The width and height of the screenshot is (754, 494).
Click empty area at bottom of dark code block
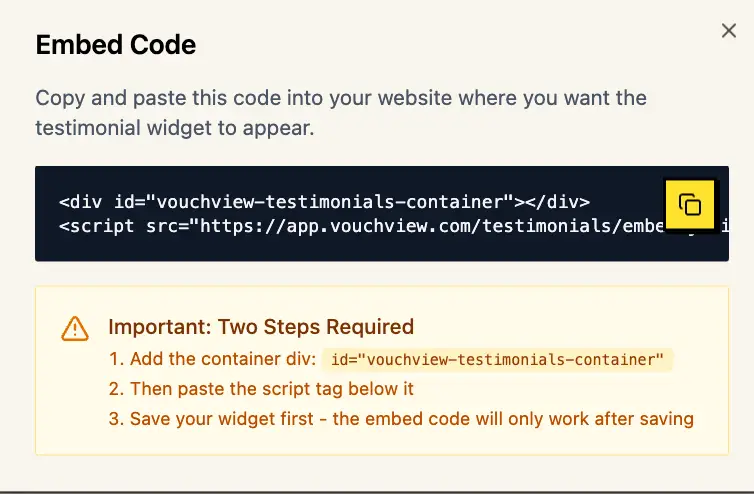[380, 249]
